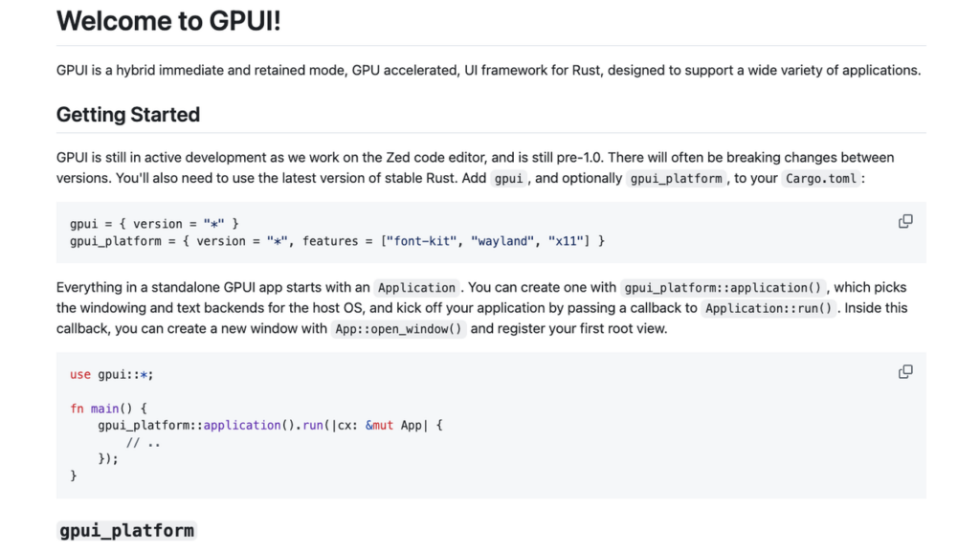The image size is (980, 553).
Task: Click the '// ..' comment line
Action: click(144, 443)
